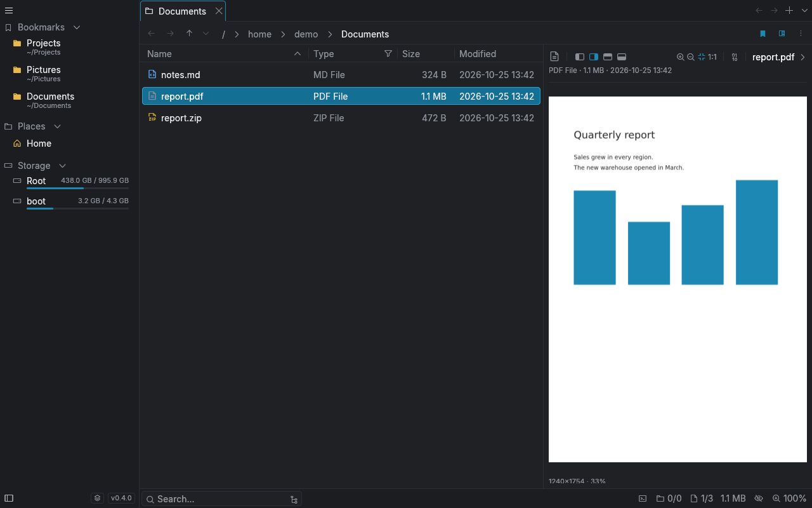
Task: Toggle the sidebar with the bottom-left icon
Action: tap(9, 498)
